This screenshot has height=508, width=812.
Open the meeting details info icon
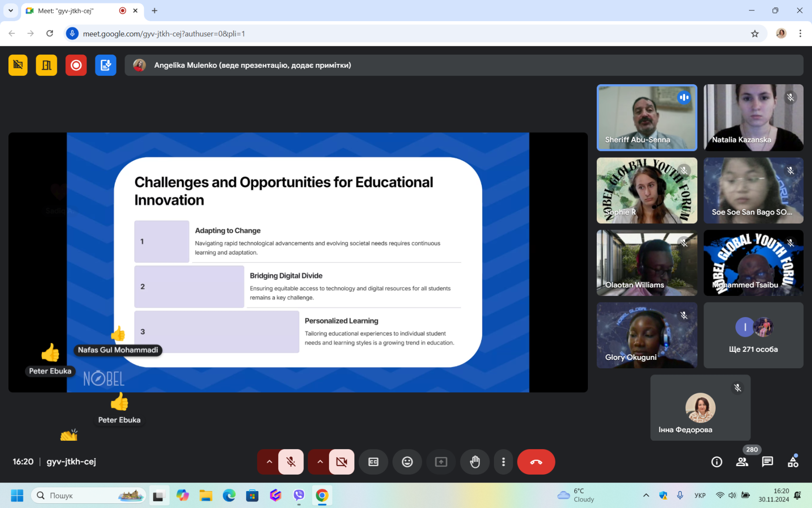click(x=716, y=462)
